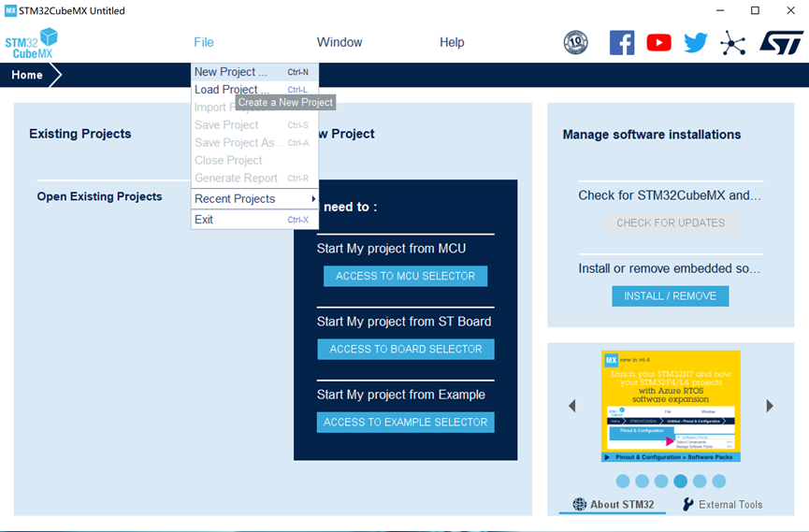Viewport: 809px width, 532px height.
Task: Open the ST logo link
Action: 781,42
